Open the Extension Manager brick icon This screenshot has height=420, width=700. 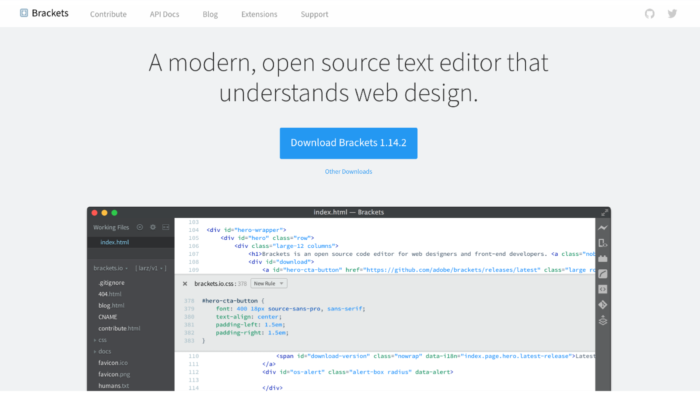[x=603, y=258]
